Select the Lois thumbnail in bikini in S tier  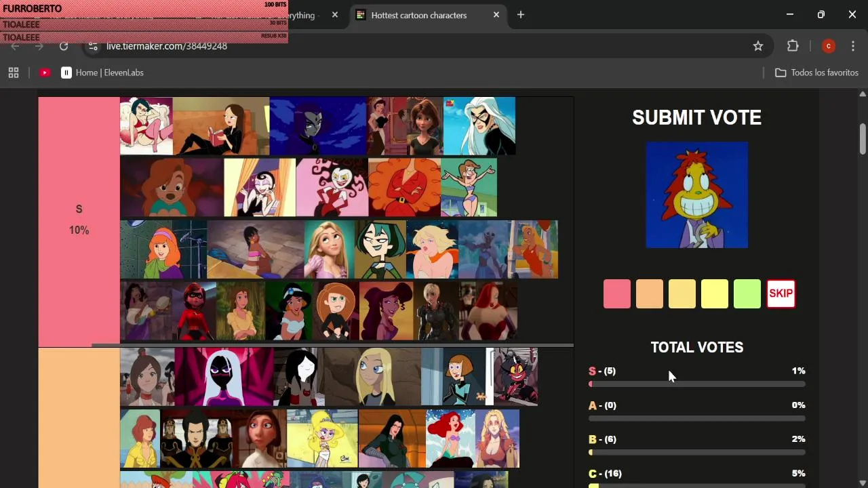click(x=469, y=188)
